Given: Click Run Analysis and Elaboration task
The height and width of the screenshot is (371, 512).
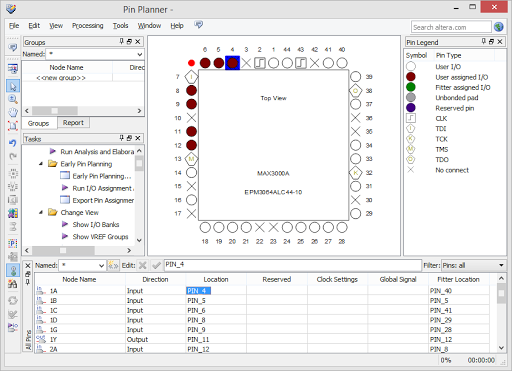Looking at the screenshot, I should click(x=97, y=152).
